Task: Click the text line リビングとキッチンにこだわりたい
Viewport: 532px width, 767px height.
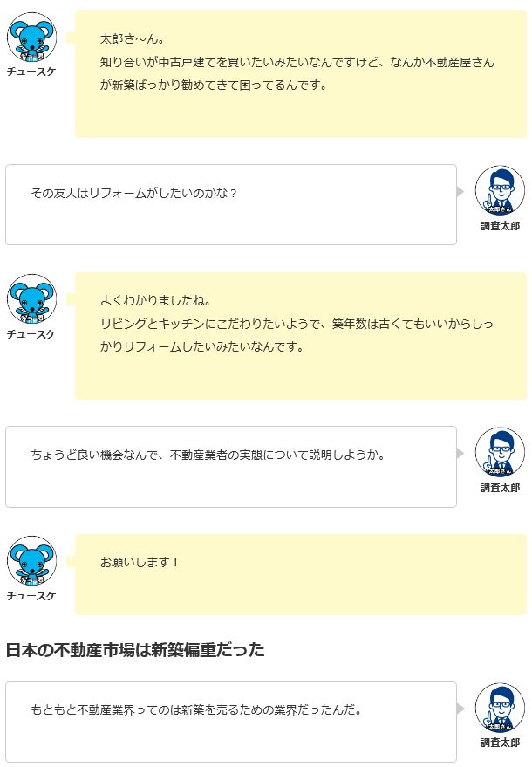Action: tap(297, 324)
